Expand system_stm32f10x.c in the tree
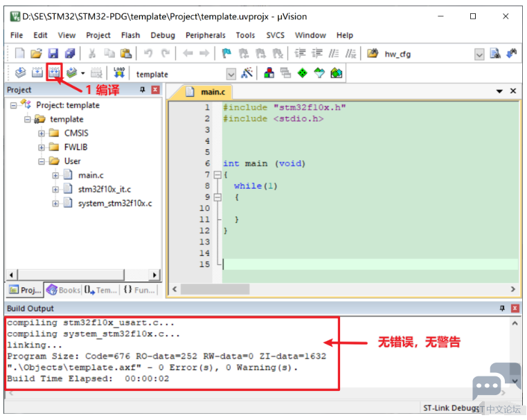 [55, 204]
